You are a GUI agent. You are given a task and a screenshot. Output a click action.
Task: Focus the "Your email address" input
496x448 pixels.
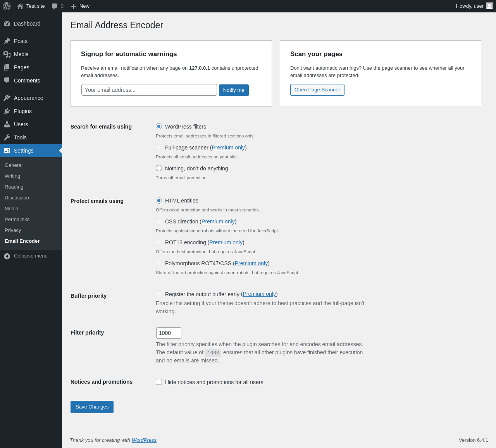(149, 90)
